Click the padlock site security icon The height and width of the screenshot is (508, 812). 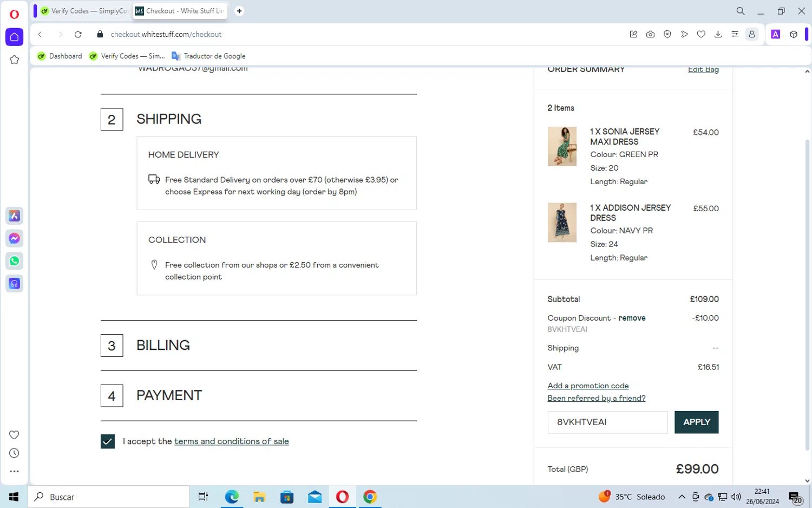[100, 34]
